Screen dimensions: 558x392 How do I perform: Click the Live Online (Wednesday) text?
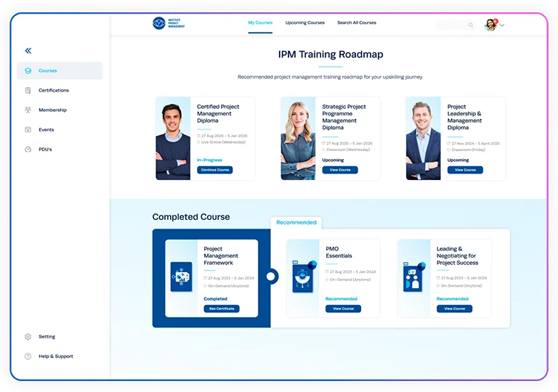(223, 142)
